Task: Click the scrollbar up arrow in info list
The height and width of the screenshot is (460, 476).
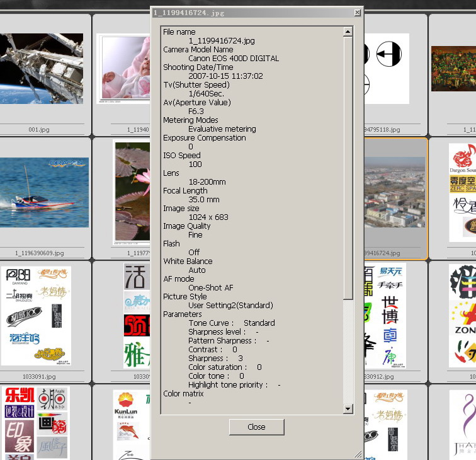Action: point(348,32)
